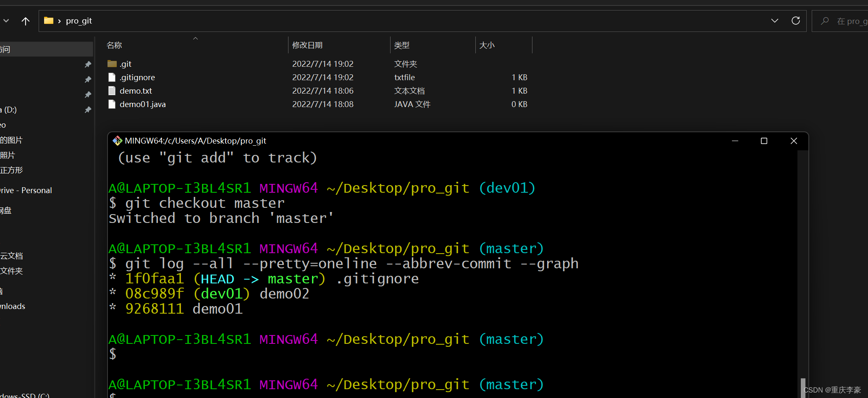Click the Git Bash icon in terminal title
This screenshot has height=398, width=868.
coord(117,141)
